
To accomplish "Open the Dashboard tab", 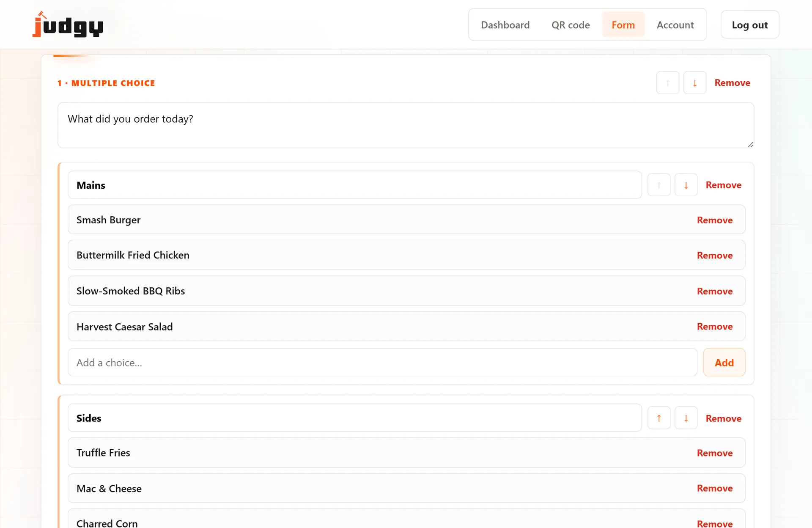I will [x=505, y=25].
